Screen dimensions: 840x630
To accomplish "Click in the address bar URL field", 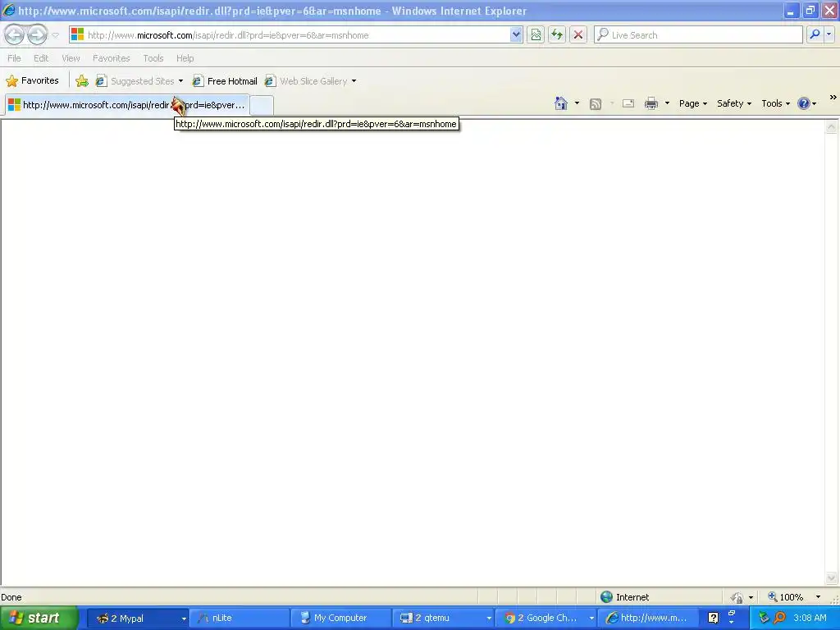I will 297,35.
